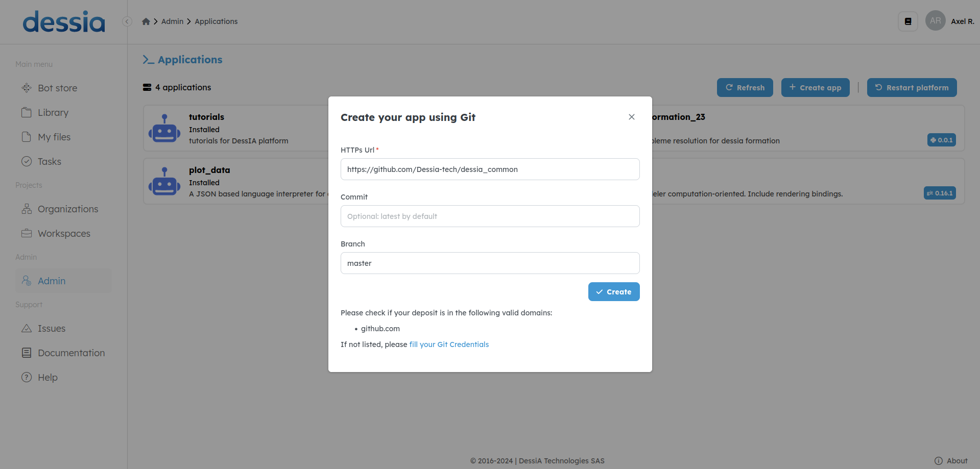Click the dessia logo
980x469 pixels.
(64, 22)
